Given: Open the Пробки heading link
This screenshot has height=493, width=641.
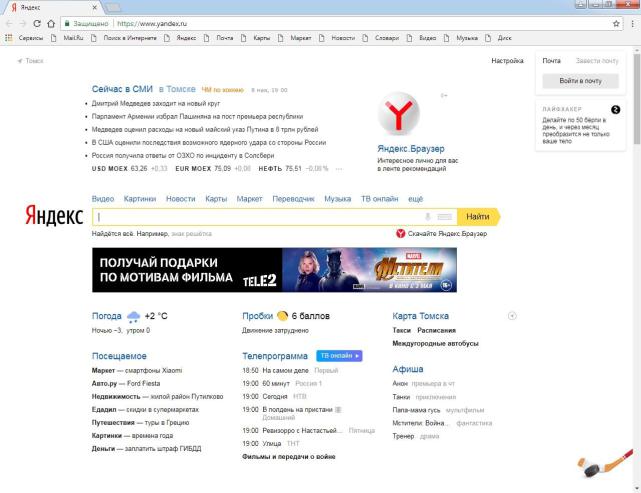Looking at the screenshot, I should point(258,316).
